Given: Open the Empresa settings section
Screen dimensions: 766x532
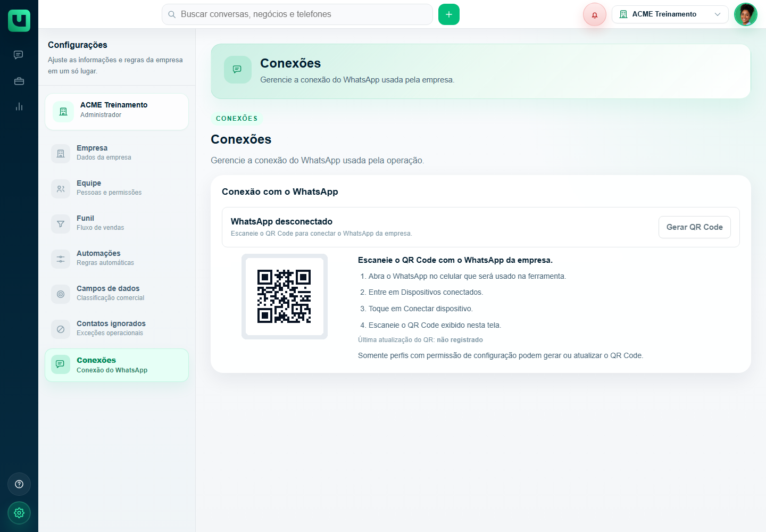Looking at the screenshot, I should click(116, 153).
